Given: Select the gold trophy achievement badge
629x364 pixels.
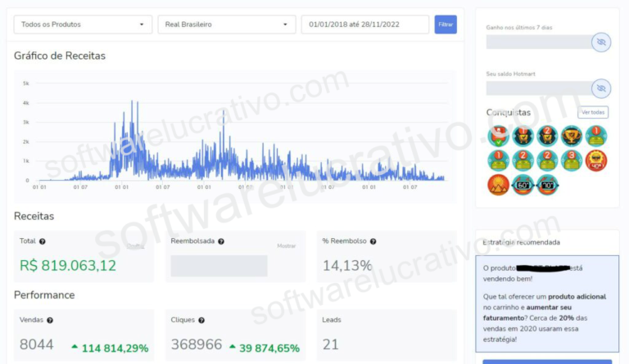Looking at the screenshot, I should pos(572,136).
